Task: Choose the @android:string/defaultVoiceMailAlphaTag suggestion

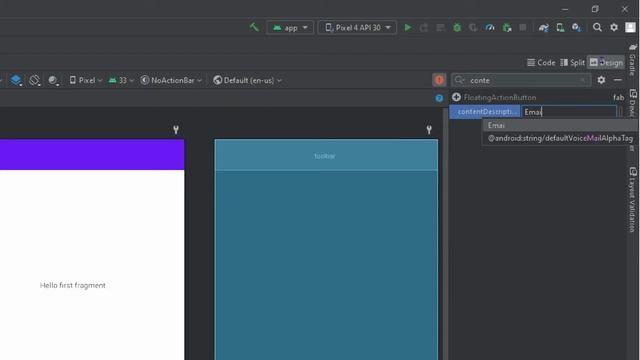Action: tap(560, 138)
